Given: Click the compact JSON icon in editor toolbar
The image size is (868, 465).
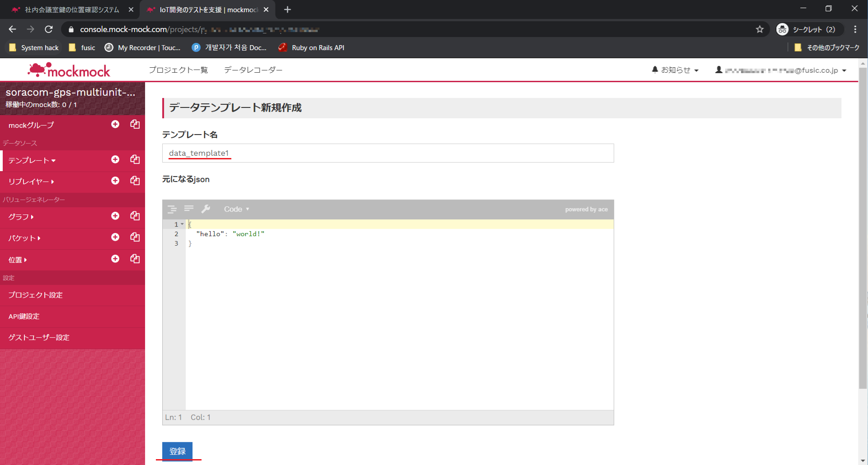Looking at the screenshot, I should (x=189, y=209).
